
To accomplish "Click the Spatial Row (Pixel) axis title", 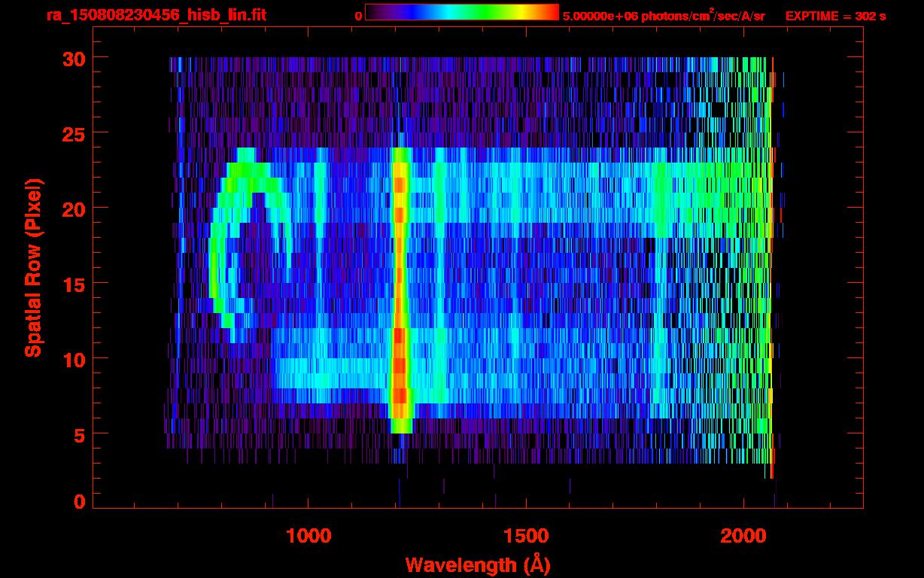I will 33,267.
